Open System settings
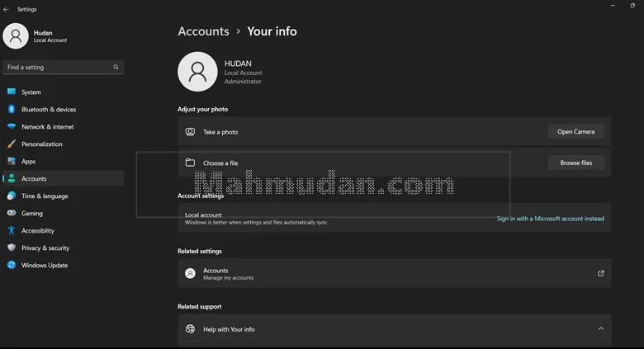Viewport: 644px width, 349px height. pyautogui.click(x=64, y=92)
